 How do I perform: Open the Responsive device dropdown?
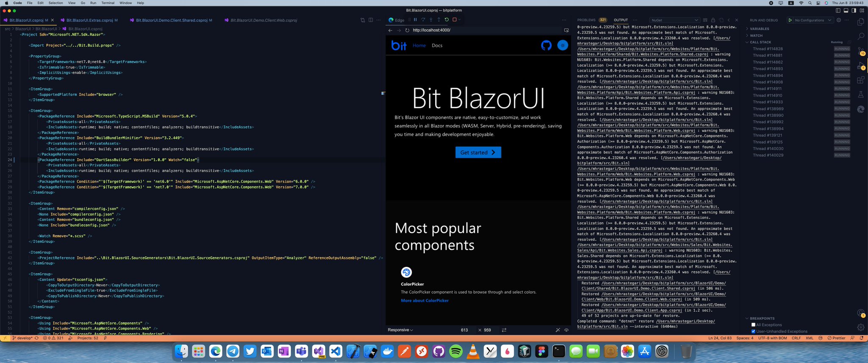tap(401, 330)
